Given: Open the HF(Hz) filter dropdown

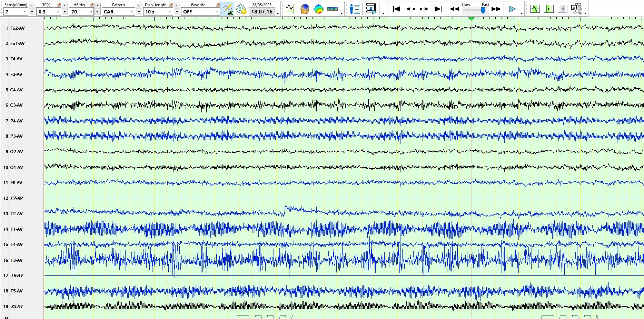Looking at the screenshot, I should point(91,12).
